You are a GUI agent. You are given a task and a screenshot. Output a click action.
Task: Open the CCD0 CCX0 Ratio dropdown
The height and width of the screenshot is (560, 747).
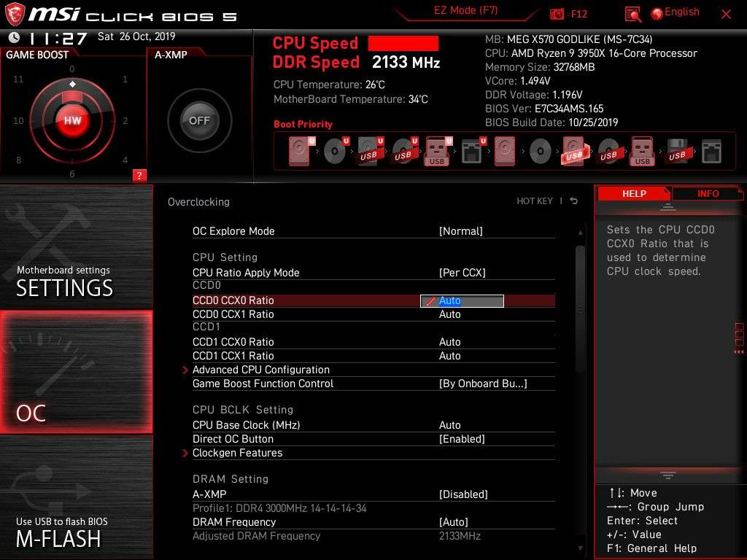[x=462, y=300]
